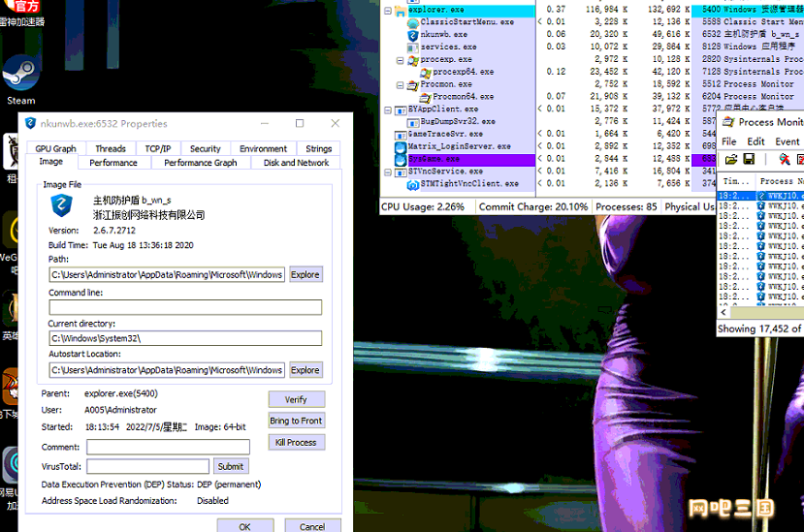
Task: Open the Environment tab
Action: [263, 148]
